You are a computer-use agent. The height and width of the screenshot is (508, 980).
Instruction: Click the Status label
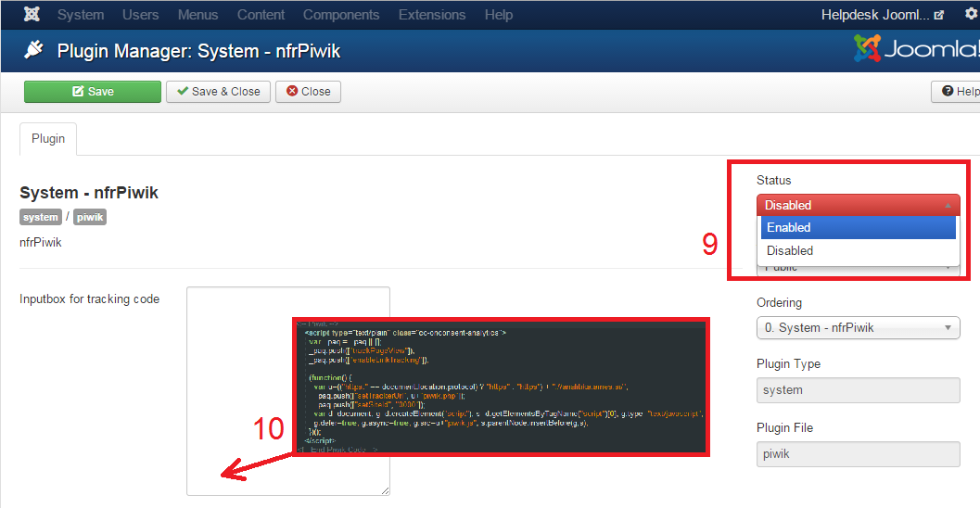click(x=774, y=180)
